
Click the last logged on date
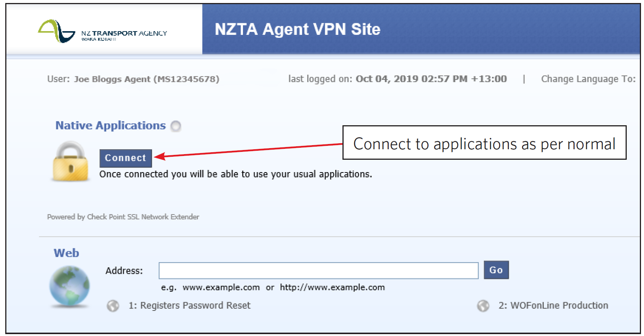point(431,79)
